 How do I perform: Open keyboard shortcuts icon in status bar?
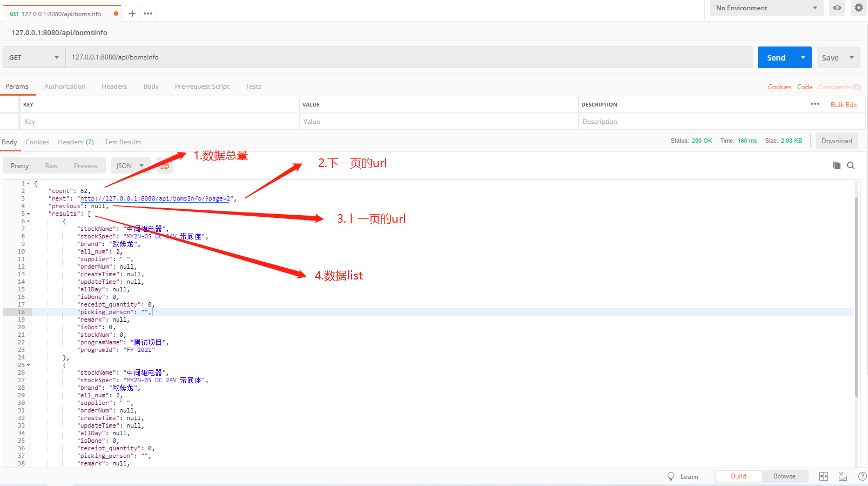(843, 476)
